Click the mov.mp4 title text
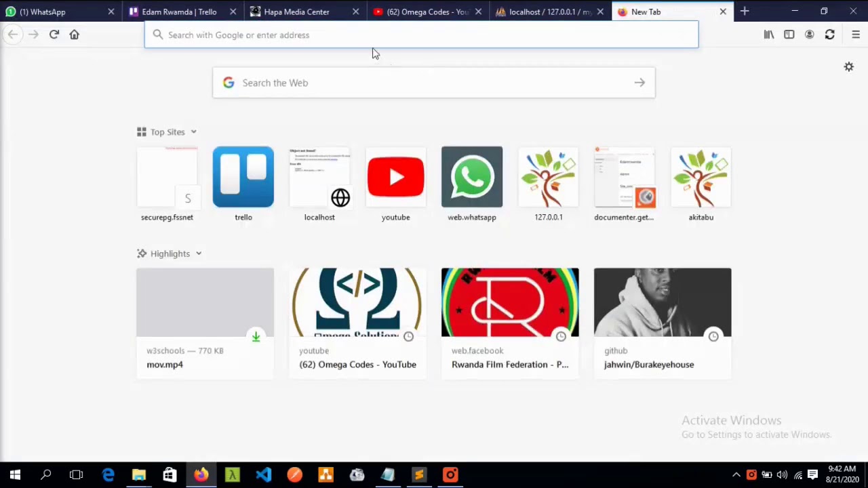 (165, 365)
